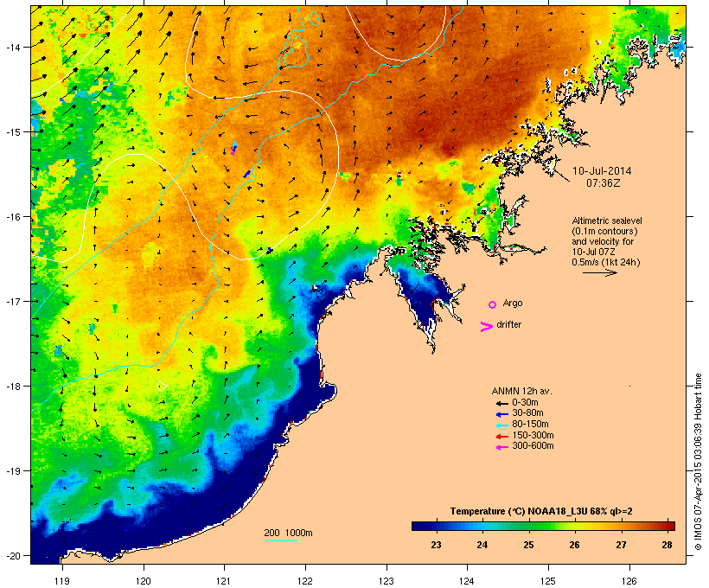Click the latitude label -20
Viewport: 709px width, 588px height.
tap(12, 556)
